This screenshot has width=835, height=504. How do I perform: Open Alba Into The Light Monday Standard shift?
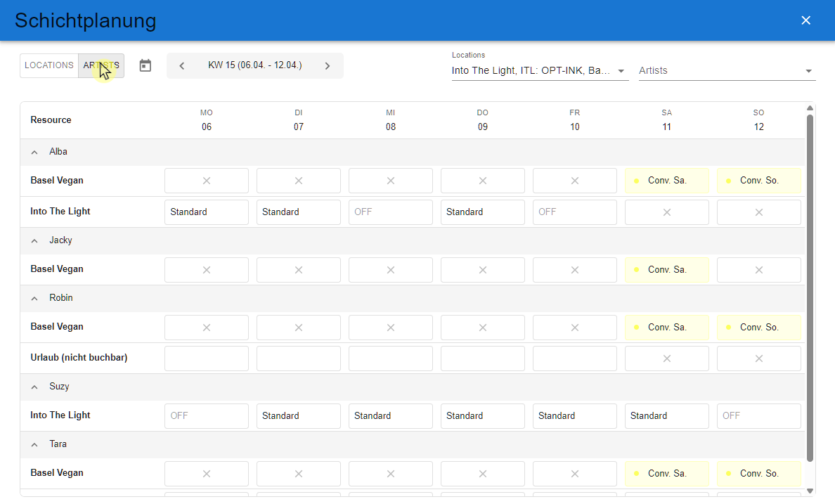tap(207, 212)
